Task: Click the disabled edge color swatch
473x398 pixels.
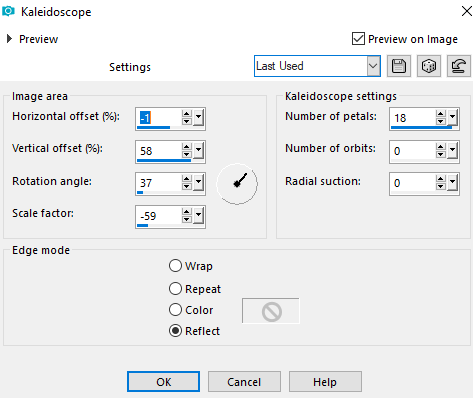Action: (x=271, y=311)
